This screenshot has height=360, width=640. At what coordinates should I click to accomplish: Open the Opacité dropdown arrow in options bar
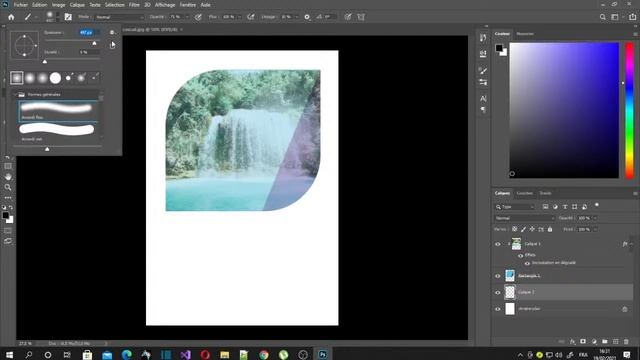pos(187,17)
